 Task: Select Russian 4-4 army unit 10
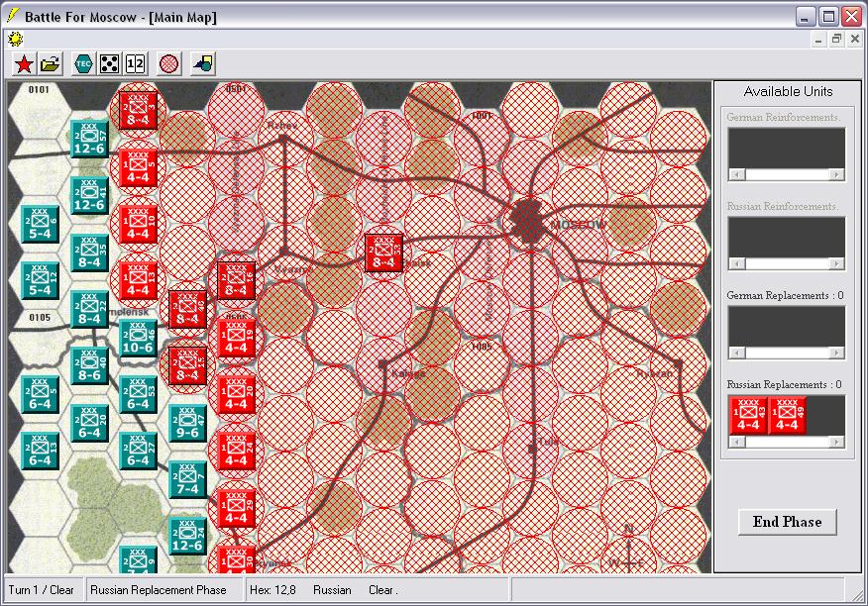tap(139, 224)
